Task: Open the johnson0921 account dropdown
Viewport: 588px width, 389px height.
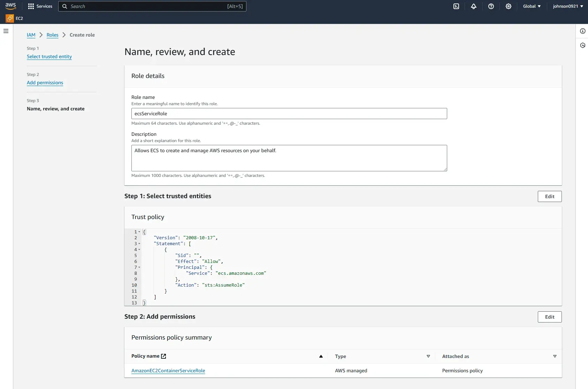Action: [567, 6]
